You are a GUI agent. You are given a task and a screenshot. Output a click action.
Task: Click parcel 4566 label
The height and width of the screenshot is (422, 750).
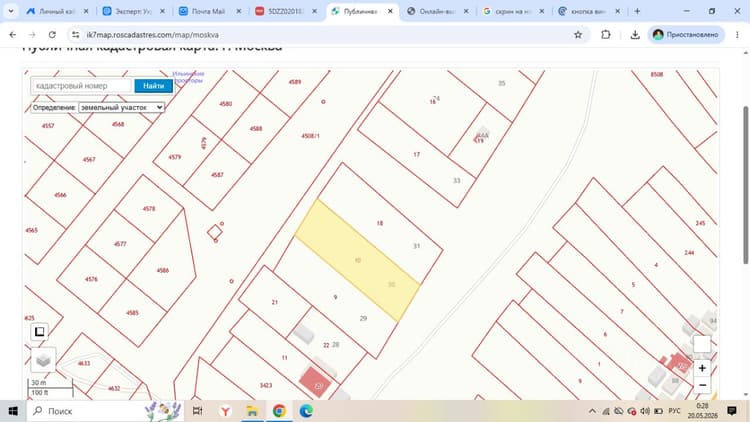pyautogui.click(x=60, y=195)
